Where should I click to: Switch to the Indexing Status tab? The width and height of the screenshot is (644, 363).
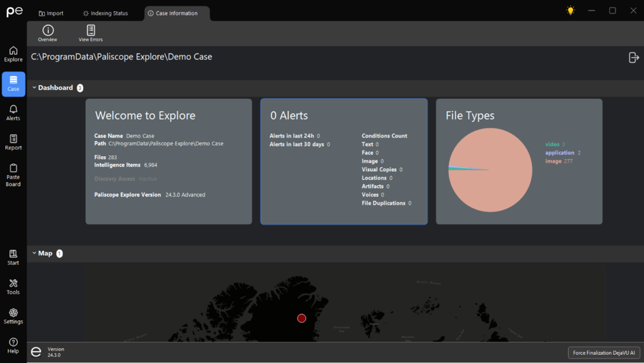point(105,13)
